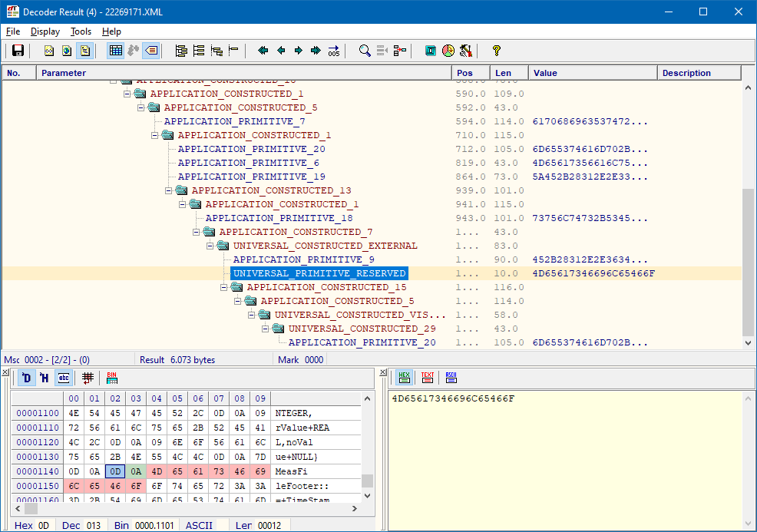Collapse the APPLICATION_CONSTRUCTED_7 node

(197, 232)
